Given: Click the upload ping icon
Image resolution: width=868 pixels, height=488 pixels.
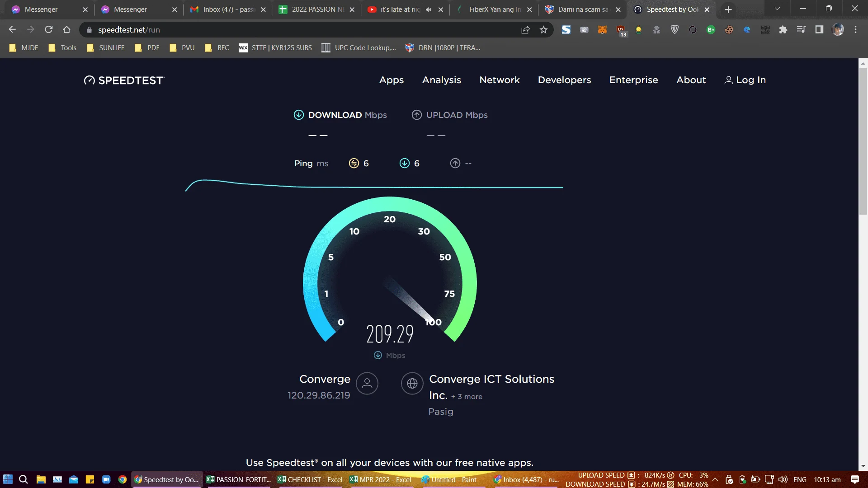Looking at the screenshot, I should point(455,163).
